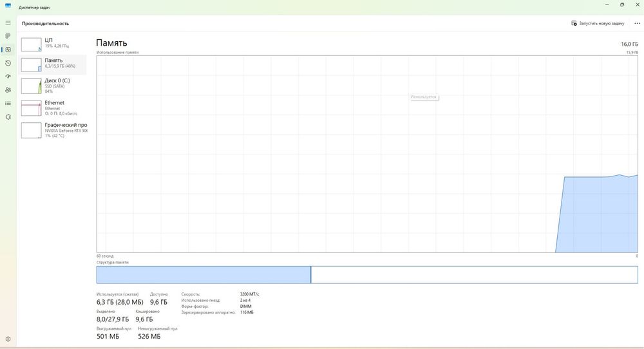The width and height of the screenshot is (644, 349).
Task: Click Использовано гнезд value 2 из 4
Action: 245,300
